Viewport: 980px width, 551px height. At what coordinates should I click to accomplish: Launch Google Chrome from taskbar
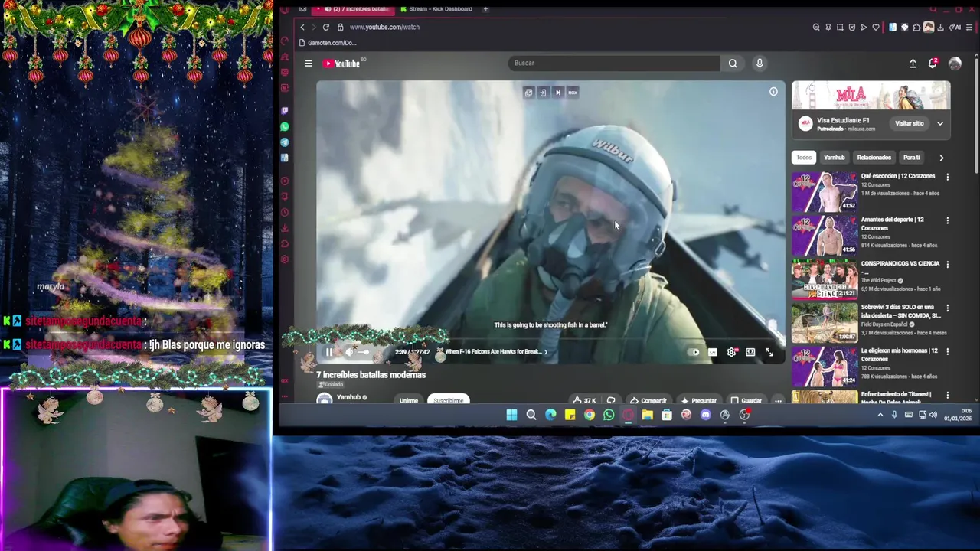point(590,415)
